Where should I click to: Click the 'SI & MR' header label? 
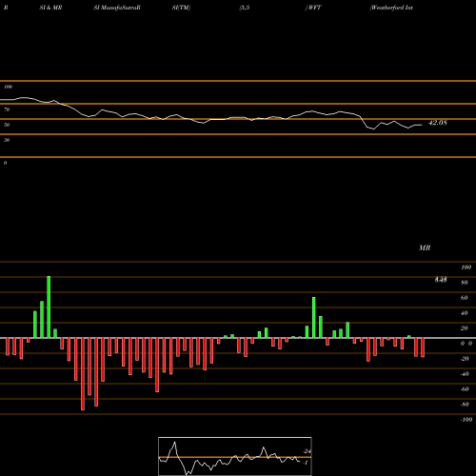(50, 8)
